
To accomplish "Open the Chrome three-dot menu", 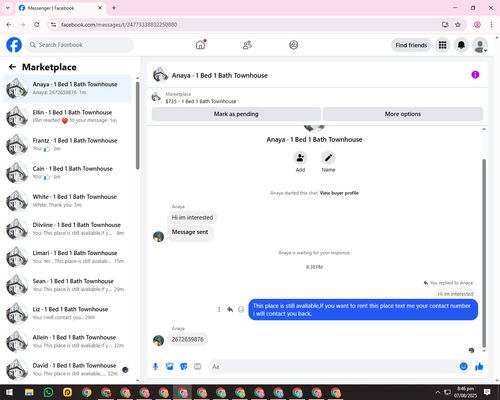I will click(x=491, y=24).
